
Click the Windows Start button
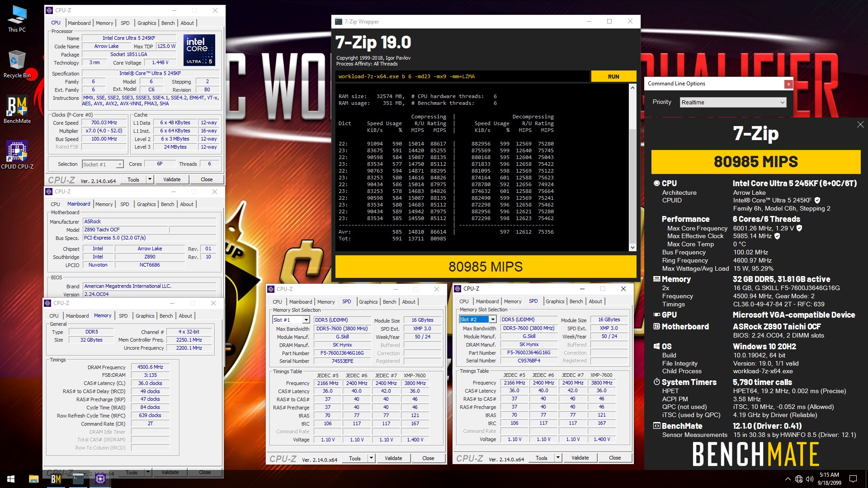click(11, 479)
